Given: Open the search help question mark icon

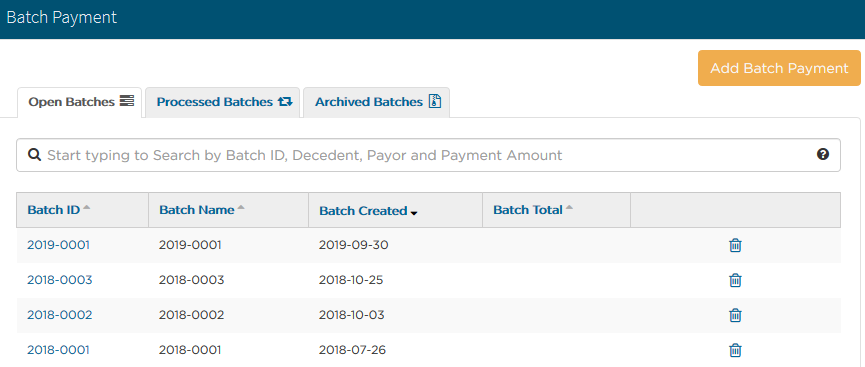Looking at the screenshot, I should pyautogui.click(x=823, y=155).
